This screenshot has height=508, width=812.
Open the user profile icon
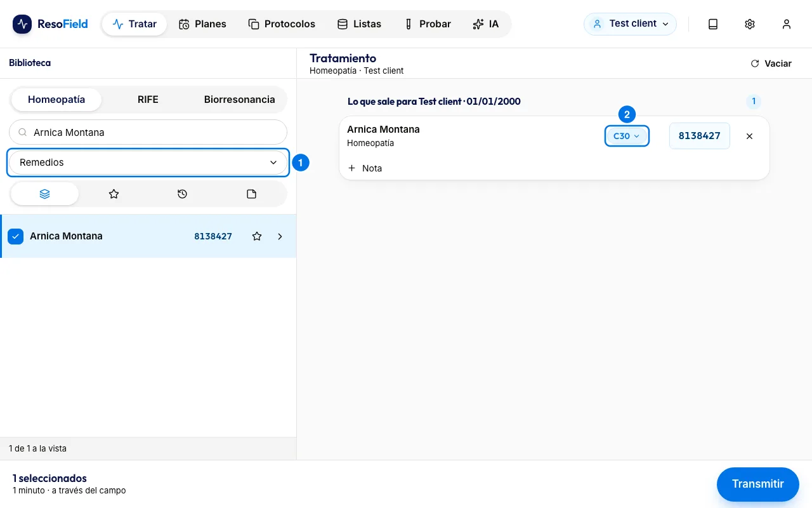[787, 24]
